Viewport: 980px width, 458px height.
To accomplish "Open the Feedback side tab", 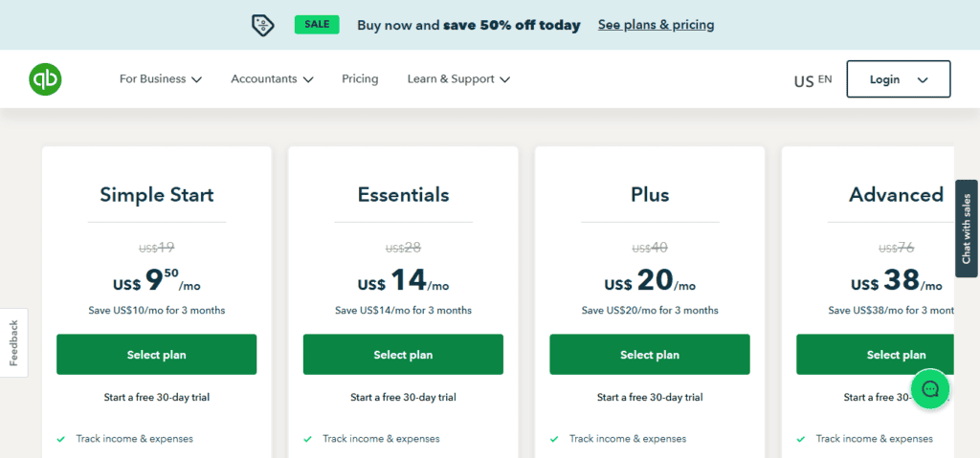I will point(13,343).
